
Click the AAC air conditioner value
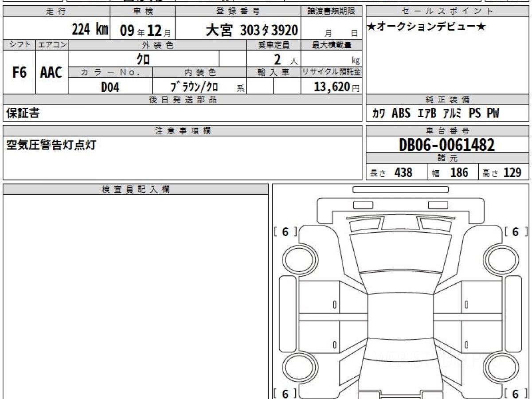click(51, 73)
